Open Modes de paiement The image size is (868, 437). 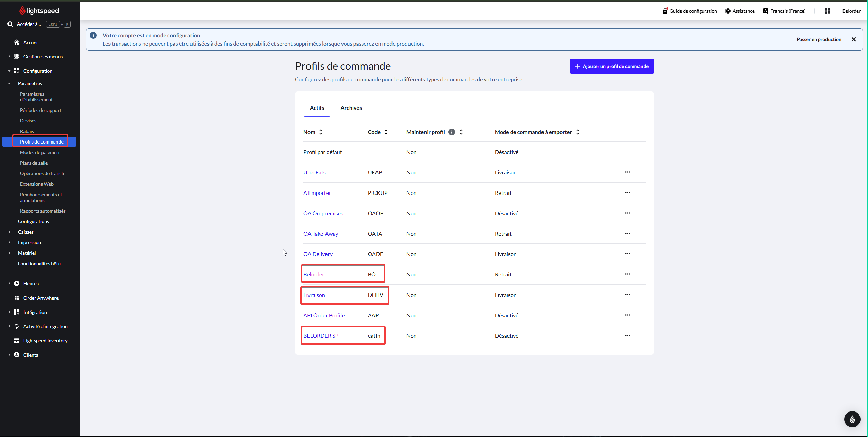click(40, 152)
